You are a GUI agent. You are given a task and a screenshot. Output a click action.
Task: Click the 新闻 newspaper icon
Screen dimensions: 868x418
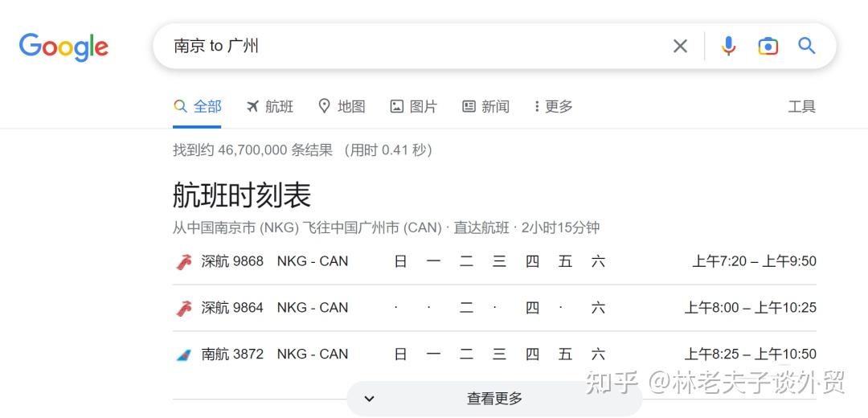point(469,106)
